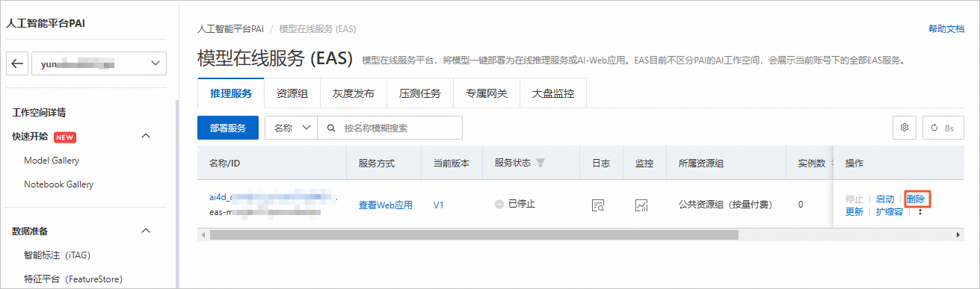Click the horizontal table scrollbar thumb

point(474,234)
